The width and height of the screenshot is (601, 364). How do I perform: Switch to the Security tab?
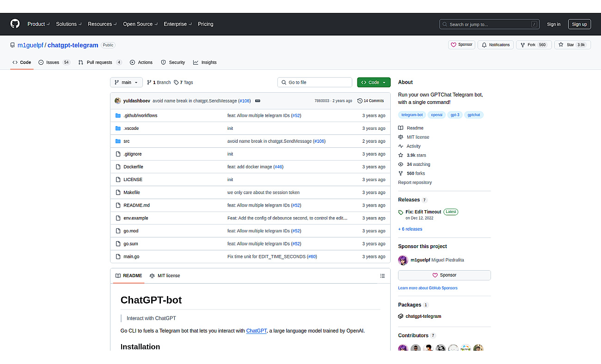[173, 62]
